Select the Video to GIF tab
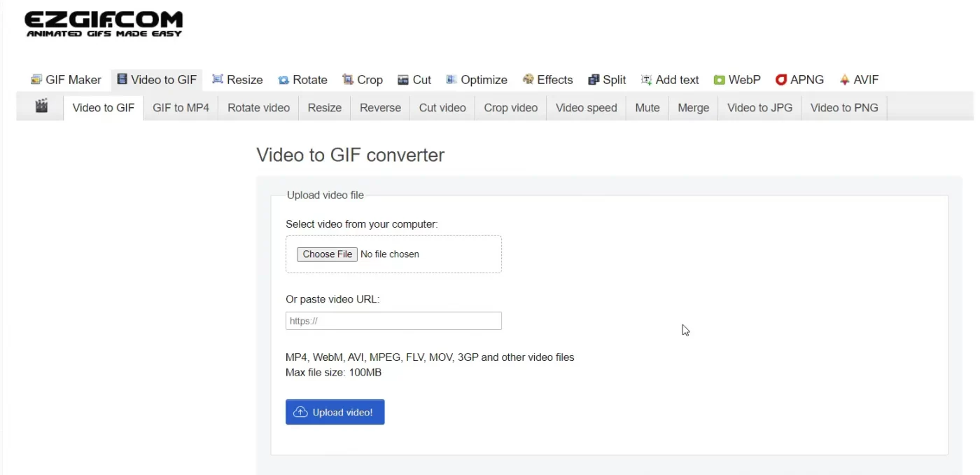The height and width of the screenshot is (475, 980). (x=104, y=108)
